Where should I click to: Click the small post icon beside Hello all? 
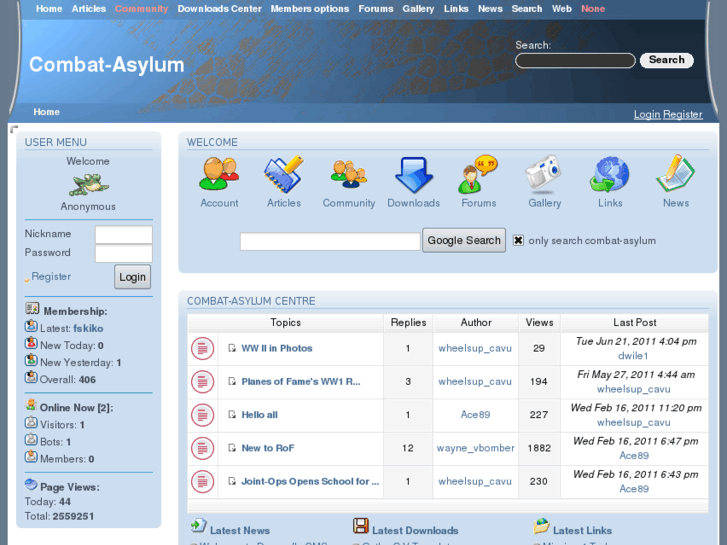[x=232, y=415]
